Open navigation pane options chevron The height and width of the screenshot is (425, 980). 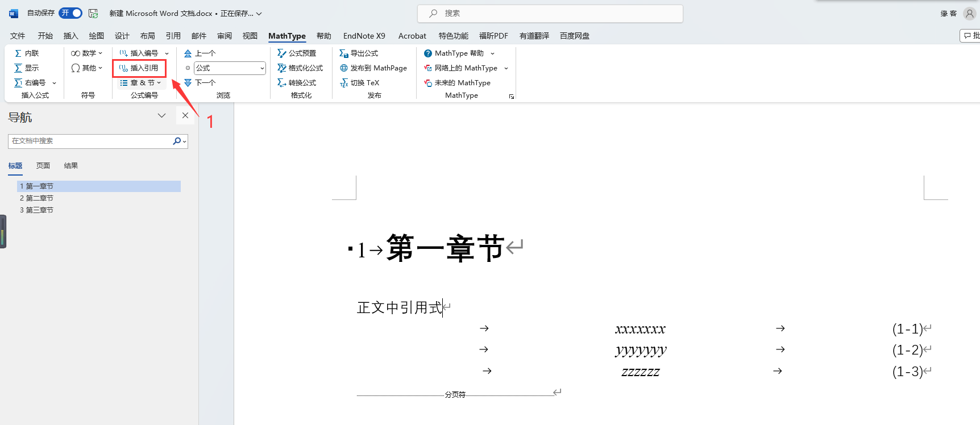pyautogui.click(x=161, y=115)
